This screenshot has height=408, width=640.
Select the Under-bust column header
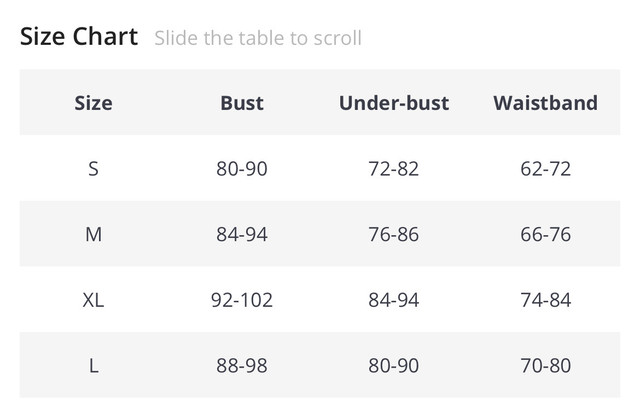[x=394, y=103]
